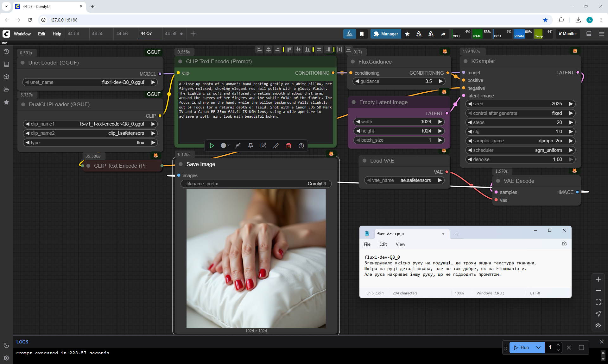Toggle KSampler node collapse dot
Image resolution: width=608 pixels, height=364 pixels.
pos(465,61)
